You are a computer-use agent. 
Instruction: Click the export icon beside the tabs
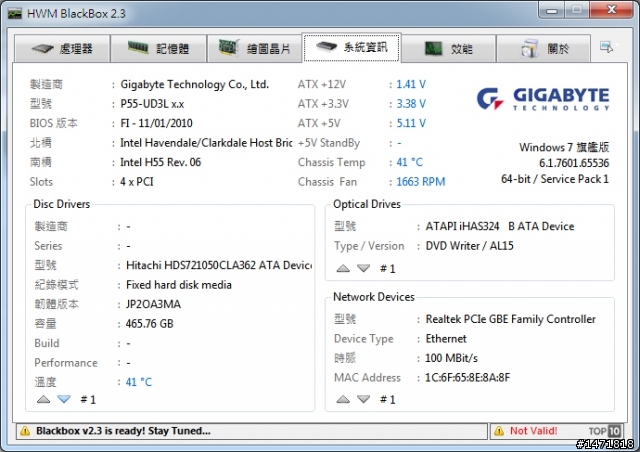click(x=607, y=47)
